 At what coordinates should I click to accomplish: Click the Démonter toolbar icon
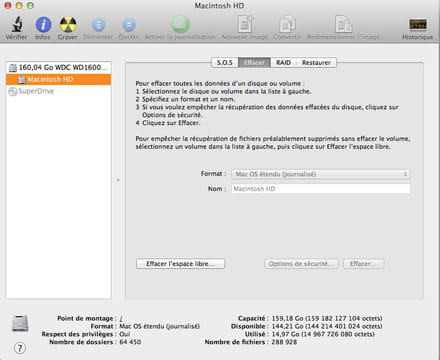pyautogui.click(x=98, y=25)
